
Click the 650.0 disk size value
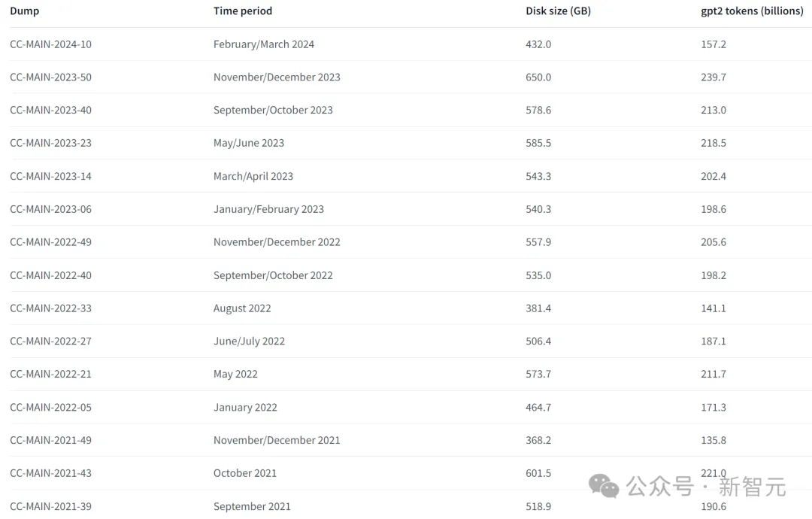click(x=538, y=77)
